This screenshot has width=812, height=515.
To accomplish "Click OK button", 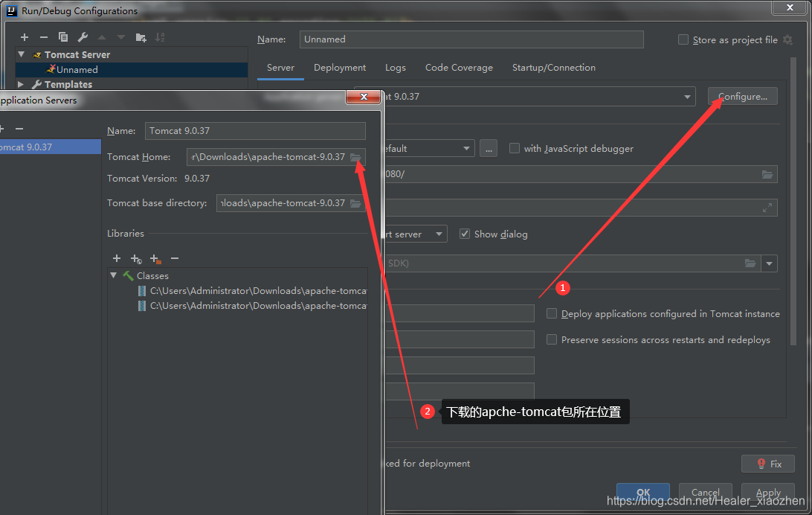I will 643,492.
